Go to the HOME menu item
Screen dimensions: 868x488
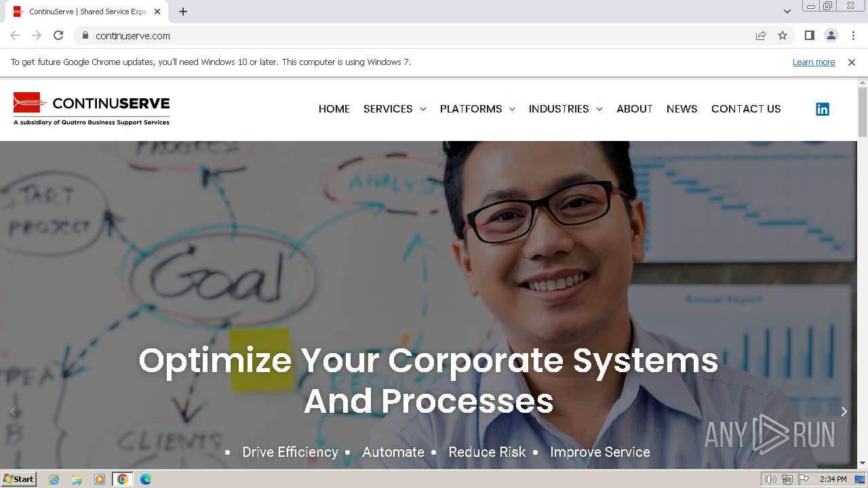334,109
